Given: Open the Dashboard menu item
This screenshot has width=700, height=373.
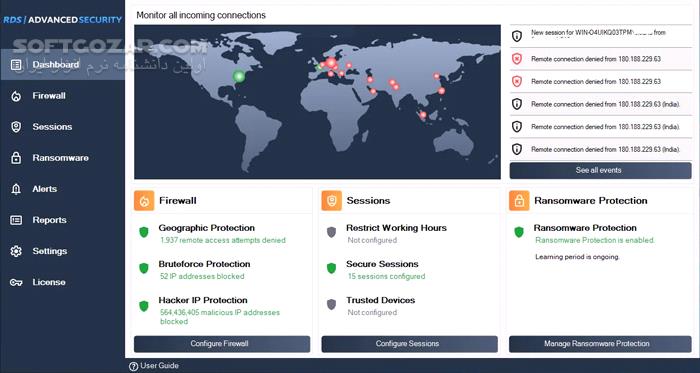Looking at the screenshot, I should tap(62, 65).
